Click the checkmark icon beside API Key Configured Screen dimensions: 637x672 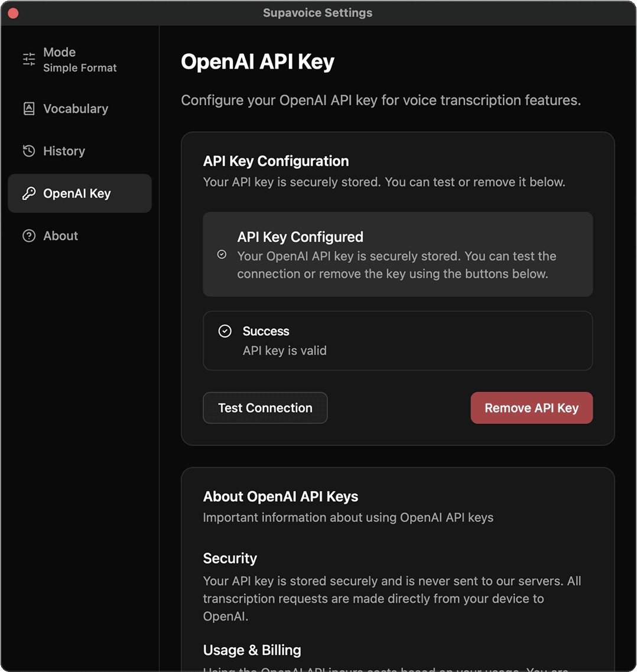point(222,255)
